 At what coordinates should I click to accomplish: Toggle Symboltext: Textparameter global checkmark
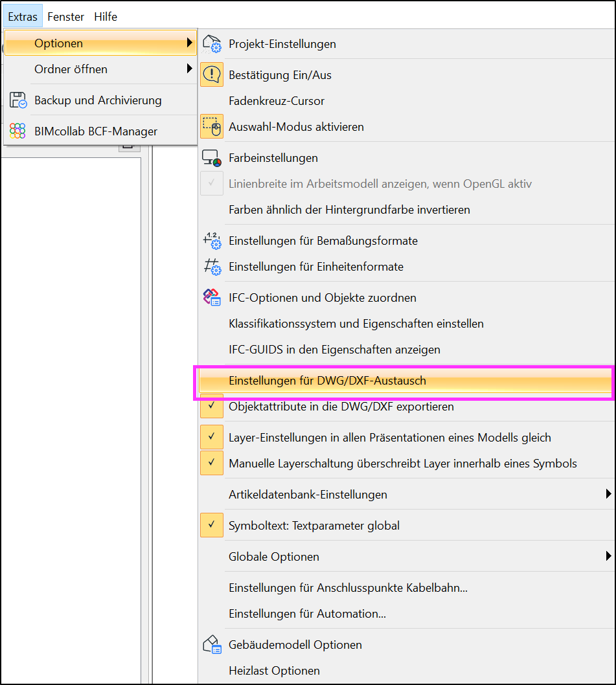click(x=212, y=525)
